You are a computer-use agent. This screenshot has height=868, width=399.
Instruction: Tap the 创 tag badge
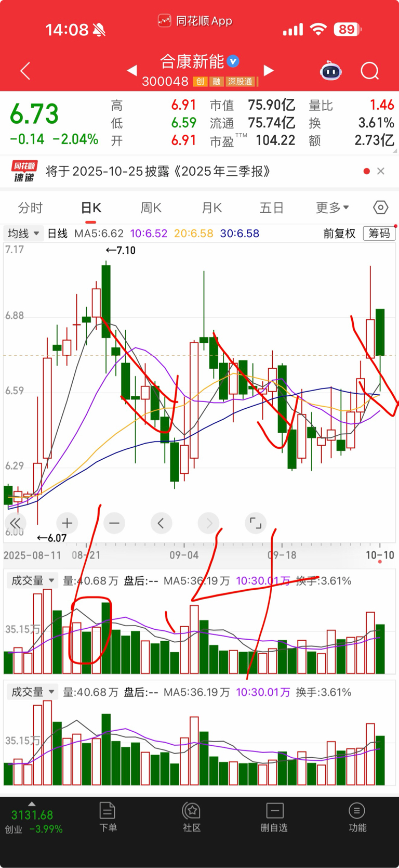(200, 82)
